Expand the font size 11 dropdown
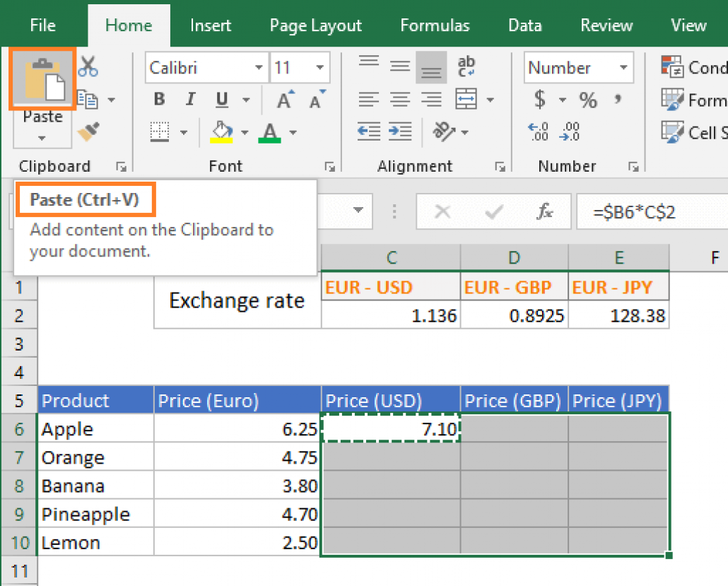The width and height of the screenshot is (728, 586). [320, 68]
